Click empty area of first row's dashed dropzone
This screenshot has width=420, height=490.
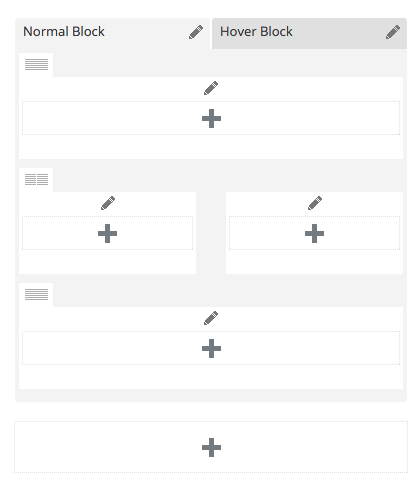(x=100, y=118)
